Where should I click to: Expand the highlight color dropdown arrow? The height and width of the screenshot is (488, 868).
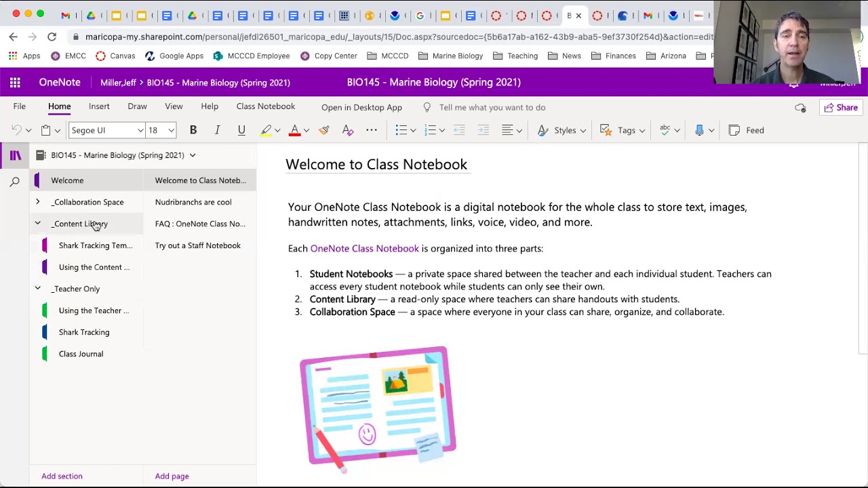[x=277, y=131]
